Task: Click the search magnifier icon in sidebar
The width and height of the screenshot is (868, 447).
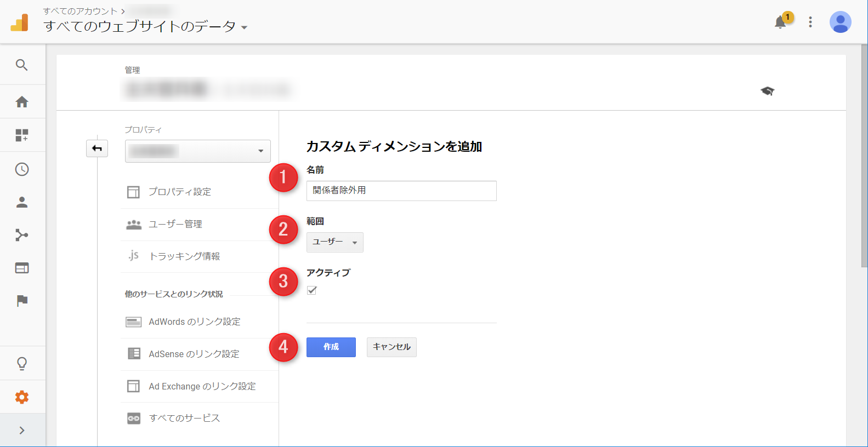Action: (x=22, y=65)
